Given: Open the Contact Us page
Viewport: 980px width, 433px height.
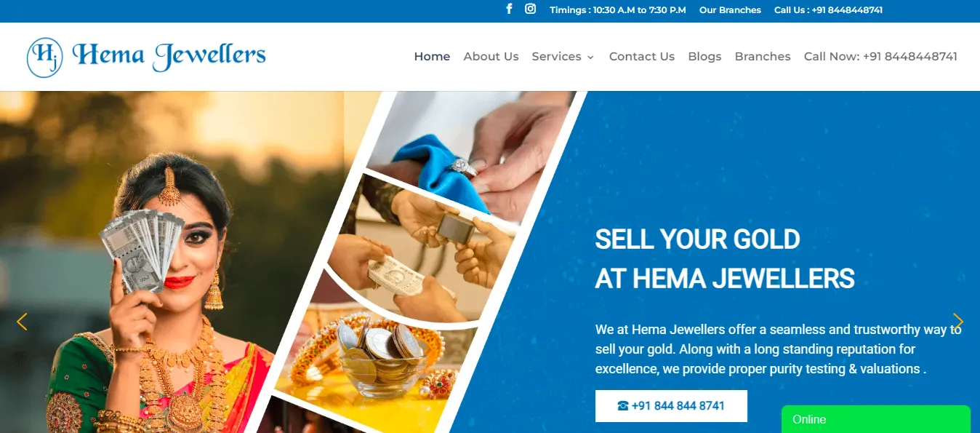Looking at the screenshot, I should tap(642, 57).
